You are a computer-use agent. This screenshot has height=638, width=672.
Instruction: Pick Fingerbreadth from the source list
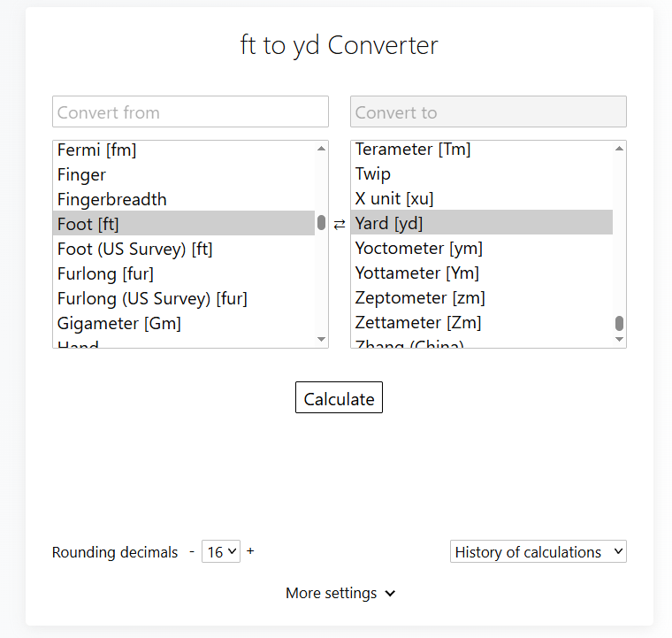[112, 199]
